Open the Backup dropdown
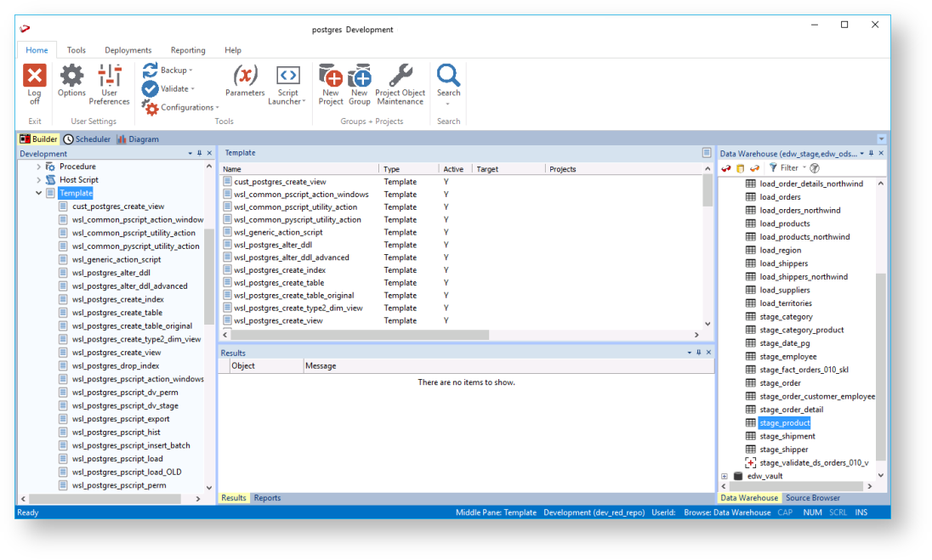The height and width of the screenshot is (560, 932). [x=173, y=71]
